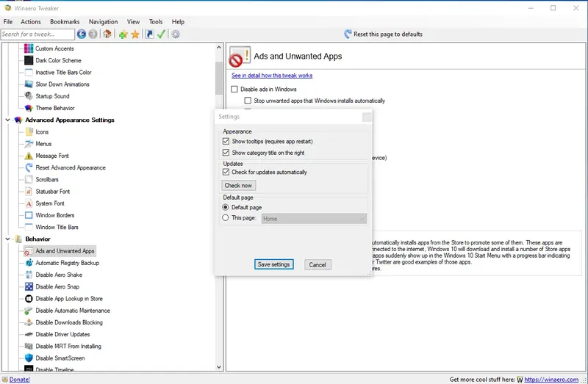The image size is (588, 384).
Task: Select Disable Driver Updates item
Action: click(x=62, y=335)
